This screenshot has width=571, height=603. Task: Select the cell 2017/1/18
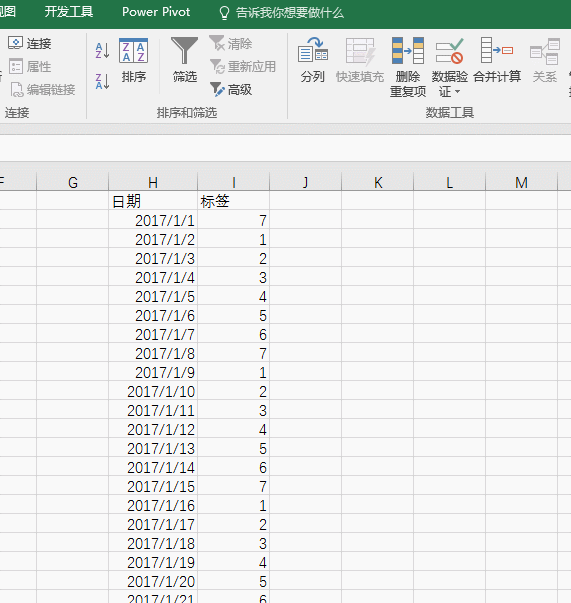(153, 543)
